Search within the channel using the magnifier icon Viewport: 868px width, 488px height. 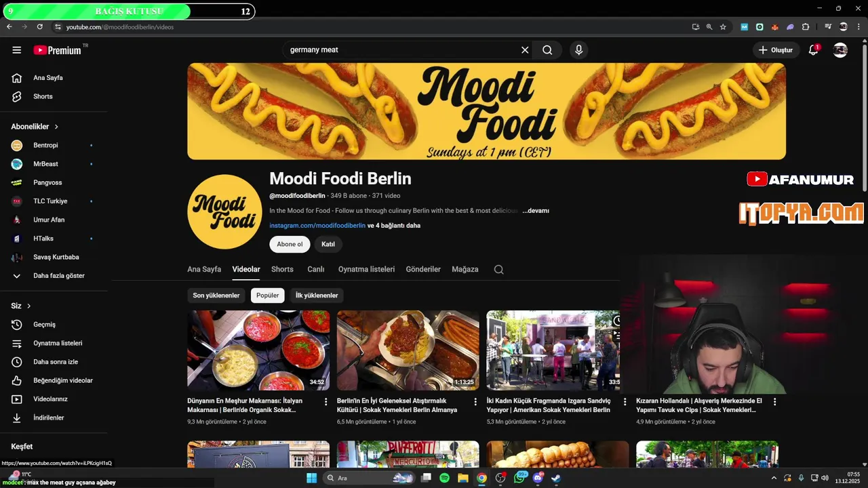(499, 270)
